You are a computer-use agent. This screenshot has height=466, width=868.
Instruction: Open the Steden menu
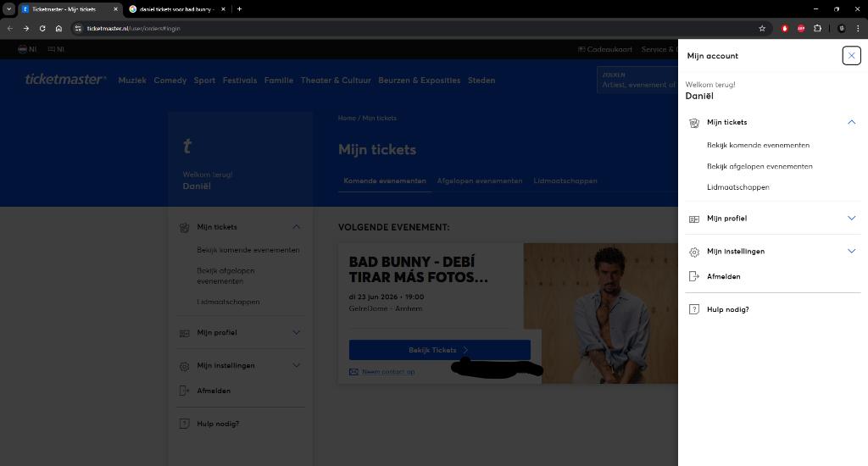click(481, 80)
